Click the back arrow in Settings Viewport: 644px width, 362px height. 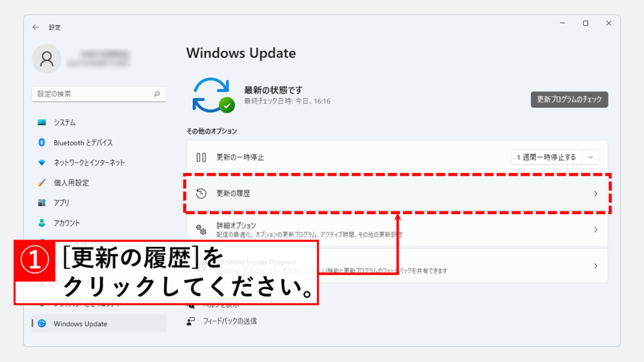(36, 27)
